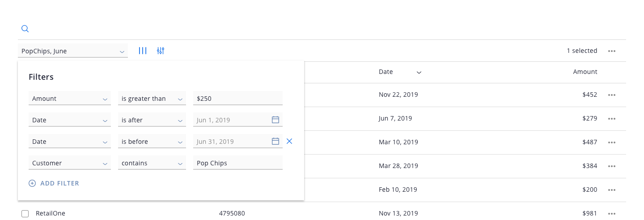644x220 pixels.
Task: Open row actions for $200 row
Action: (612, 190)
